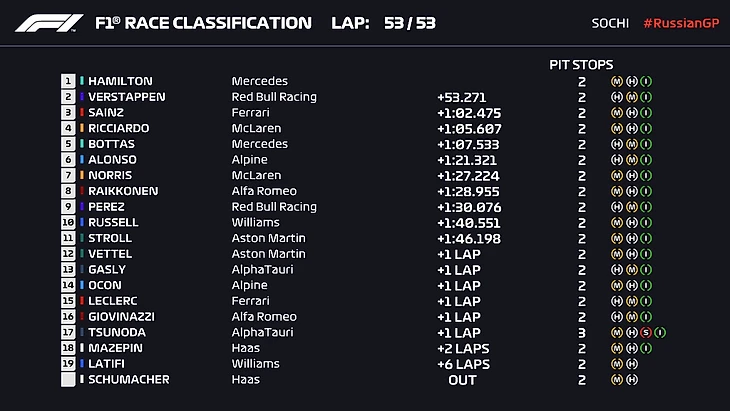
Task: Click Sainz's yellow medium tyre icon
Action: tap(617, 113)
